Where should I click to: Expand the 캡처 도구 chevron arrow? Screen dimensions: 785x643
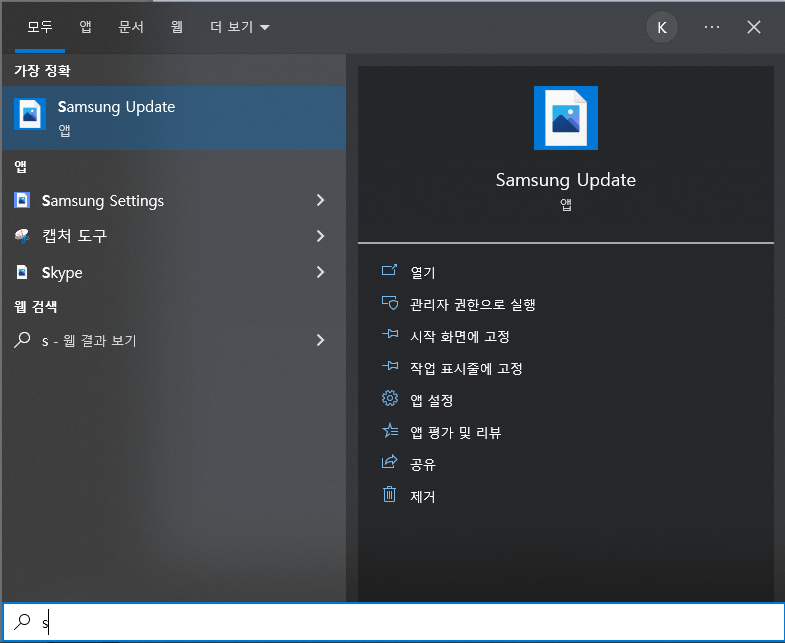[321, 236]
